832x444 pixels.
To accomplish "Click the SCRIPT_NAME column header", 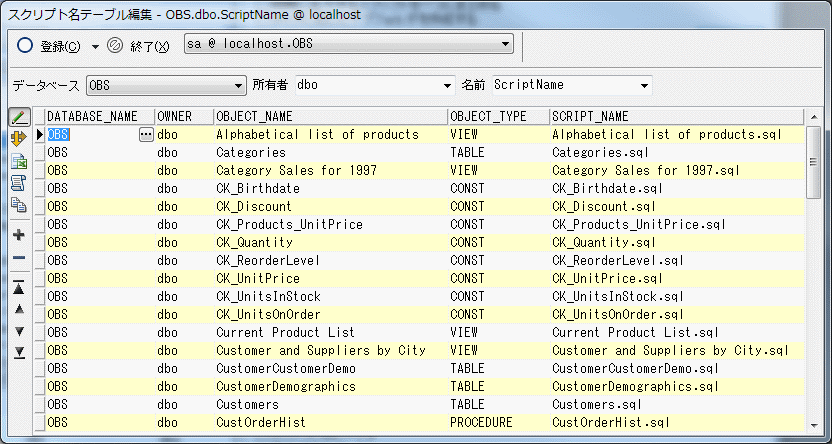I will (676, 116).
